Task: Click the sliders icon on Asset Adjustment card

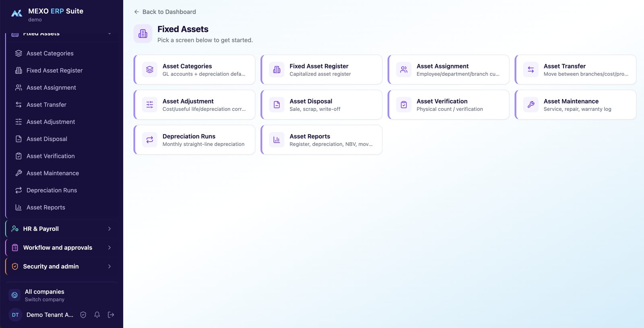Action: (150, 105)
